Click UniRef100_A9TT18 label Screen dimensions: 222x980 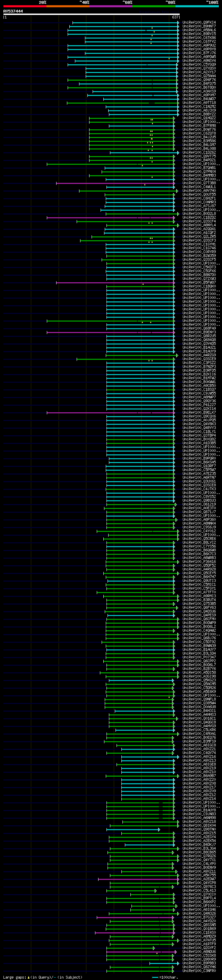coord(199,103)
